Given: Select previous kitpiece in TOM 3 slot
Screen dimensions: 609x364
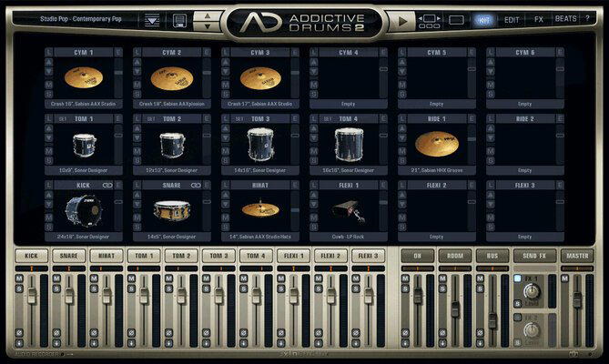Looking at the screenshot, I should 225,128.
